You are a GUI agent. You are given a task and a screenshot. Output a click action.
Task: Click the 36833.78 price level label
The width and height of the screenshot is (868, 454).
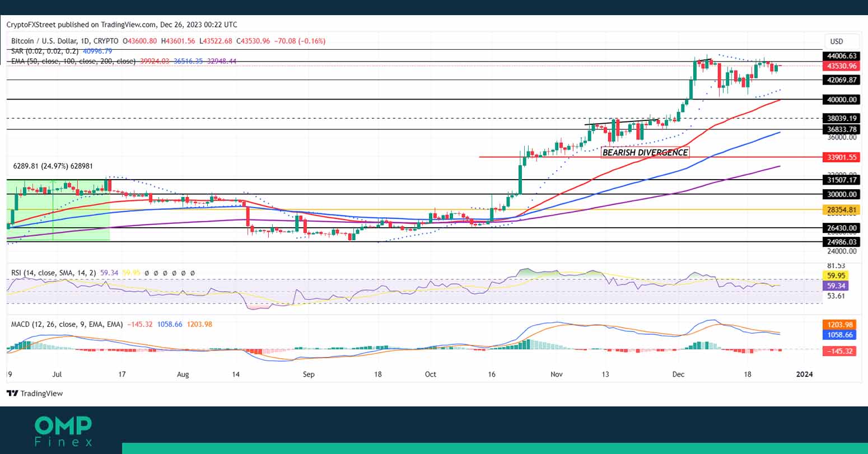pyautogui.click(x=841, y=129)
